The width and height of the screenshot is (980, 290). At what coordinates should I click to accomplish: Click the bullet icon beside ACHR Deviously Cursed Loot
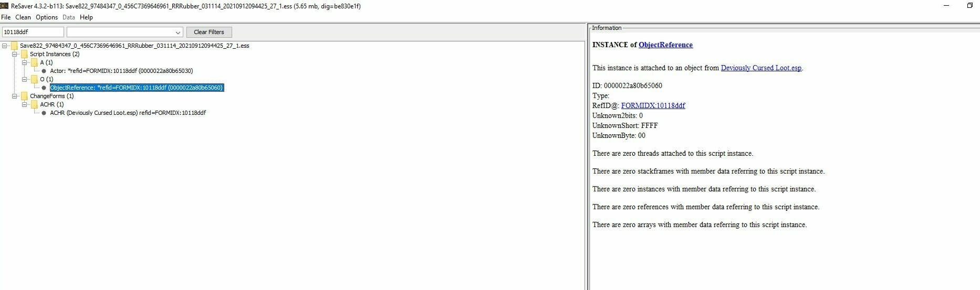tap(44, 113)
